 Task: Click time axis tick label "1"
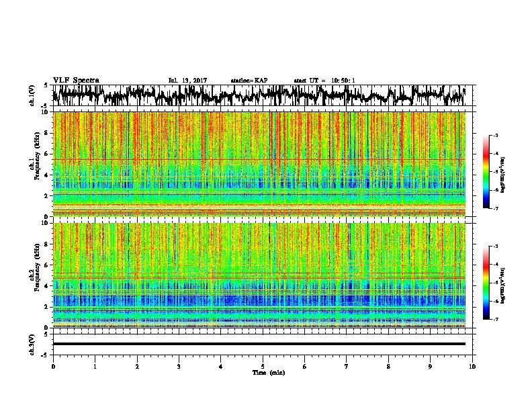95,367
